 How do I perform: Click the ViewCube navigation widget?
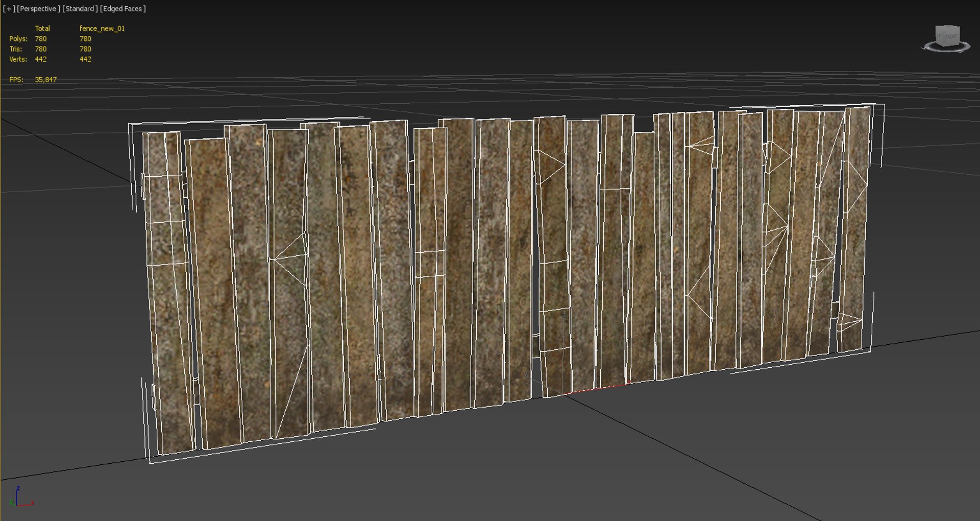coord(946,38)
